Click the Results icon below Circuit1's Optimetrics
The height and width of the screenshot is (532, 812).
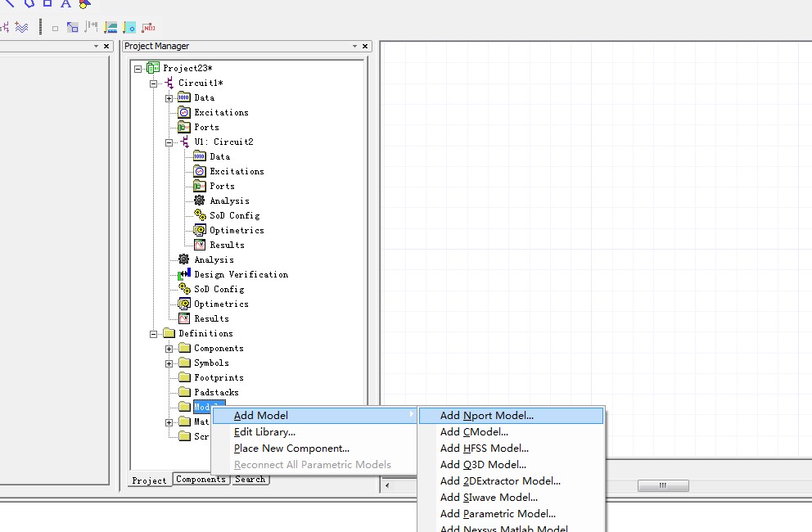coord(184,318)
